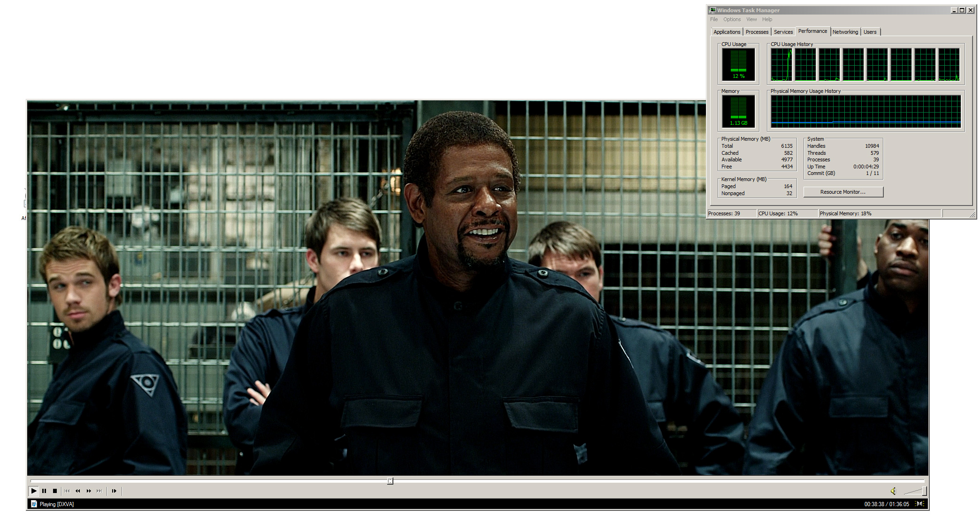Click the playback time display
The width and height of the screenshot is (980, 516).
click(886, 504)
